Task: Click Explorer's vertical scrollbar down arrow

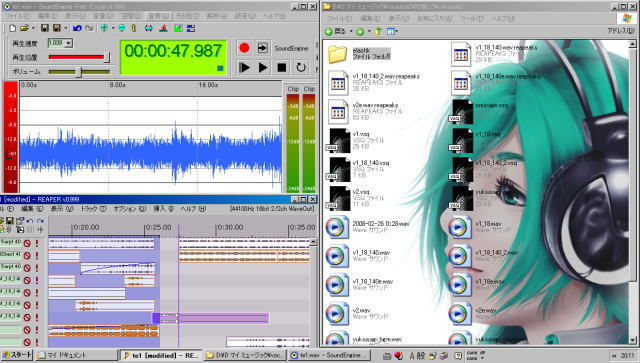Action: pyautogui.click(x=632, y=340)
